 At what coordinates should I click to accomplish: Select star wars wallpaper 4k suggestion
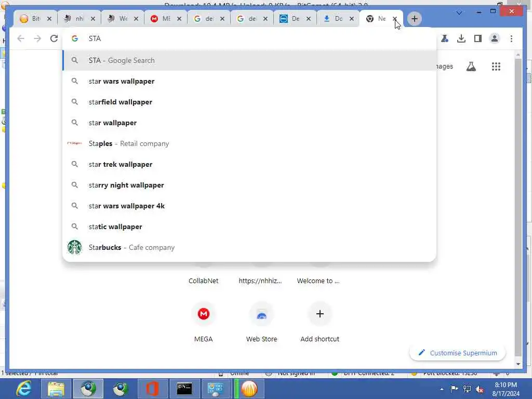[249, 206]
